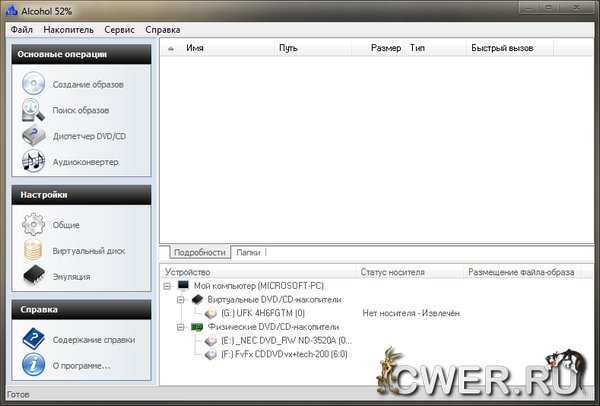Click the G: virtual drive icon
Screen dimensions: 600x406
211,313
